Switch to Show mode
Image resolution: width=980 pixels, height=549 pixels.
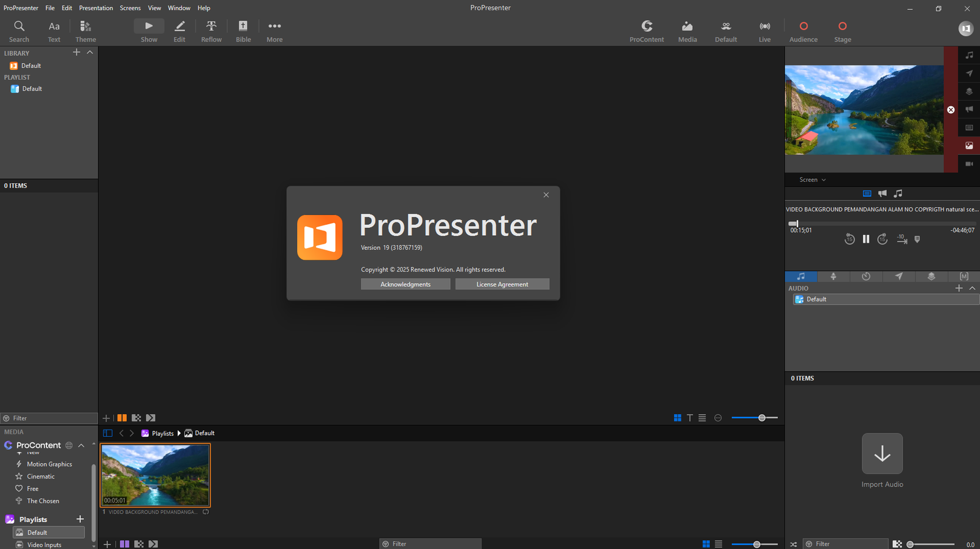pyautogui.click(x=149, y=31)
